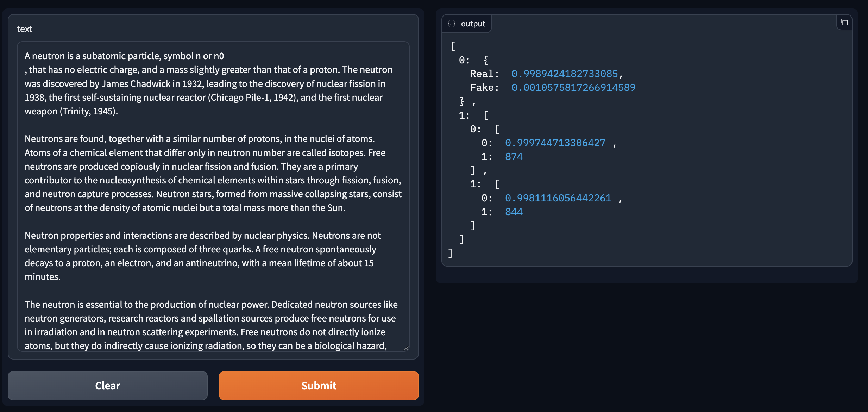Click the textarea resize handle corner
The image size is (868, 412).
point(406,348)
